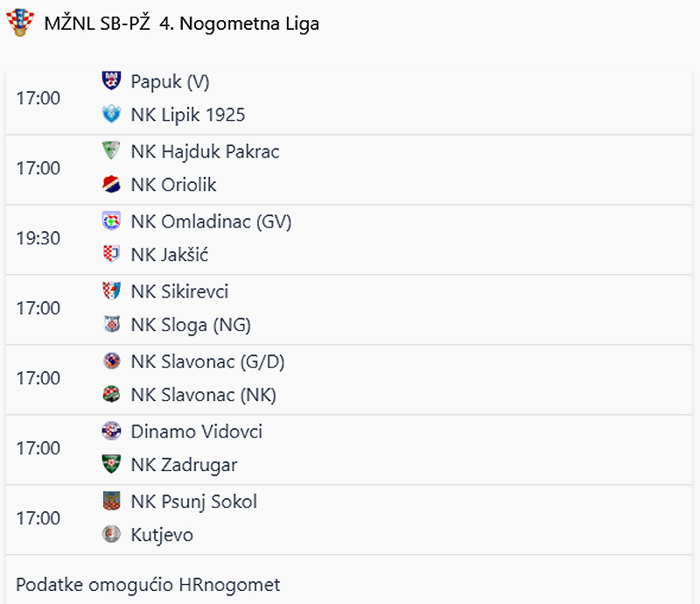Select the Papuk vs Lipik 17:00 time
The image size is (700, 604).
[38, 98]
